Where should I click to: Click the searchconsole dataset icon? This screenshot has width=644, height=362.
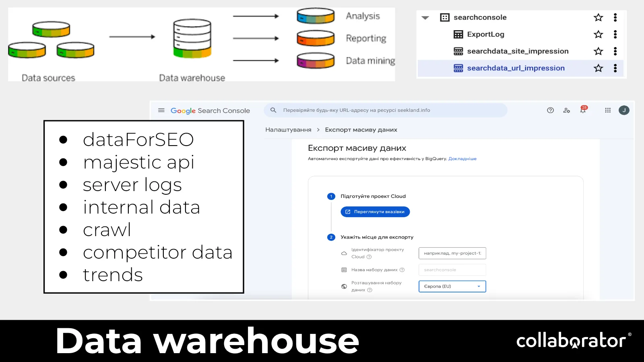click(445, 17)
